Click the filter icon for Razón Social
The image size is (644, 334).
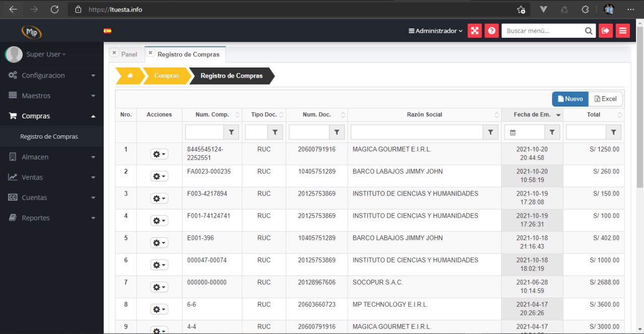click(x=491, y=132)
